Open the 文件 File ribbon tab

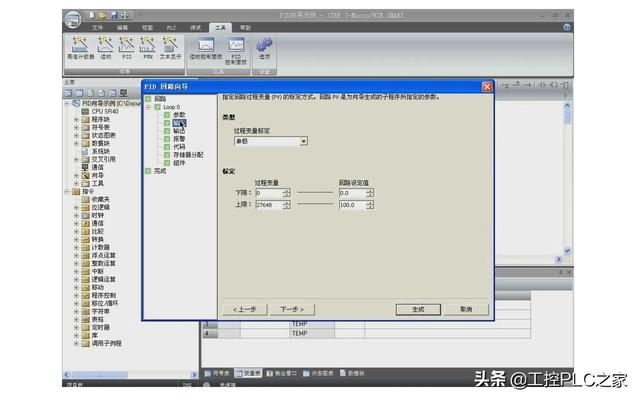click(97, 27)
